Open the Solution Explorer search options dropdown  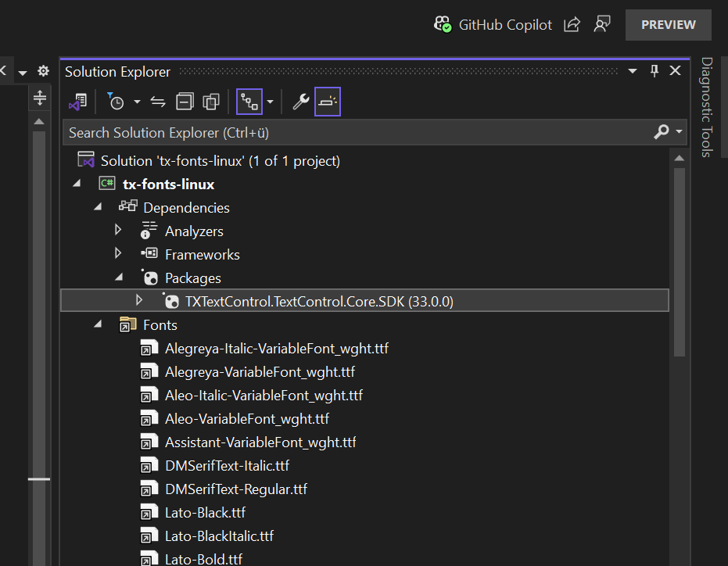[x=679, y=132]
